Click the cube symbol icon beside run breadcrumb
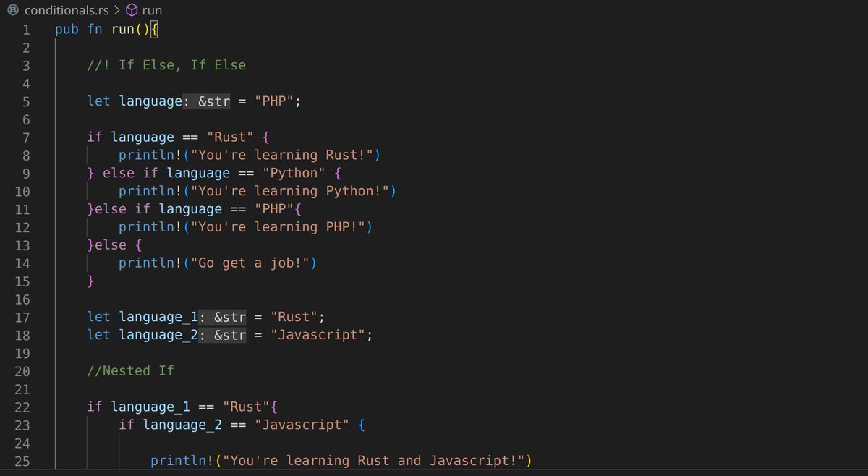Screen dimensions: 868x476 coord(132,10)
